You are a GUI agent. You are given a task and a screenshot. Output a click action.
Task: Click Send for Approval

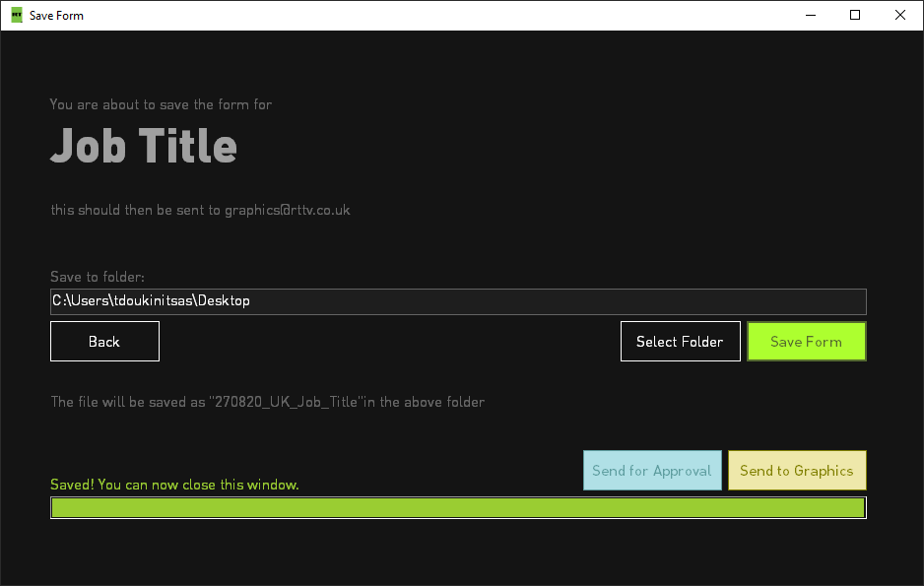tap(652, 471)
